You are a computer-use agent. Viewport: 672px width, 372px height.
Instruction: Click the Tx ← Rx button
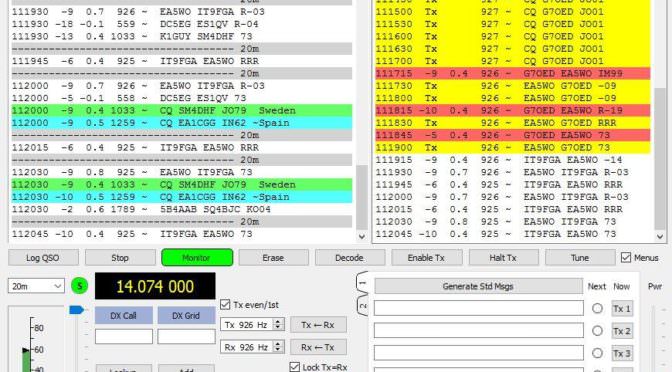[318, 325]
